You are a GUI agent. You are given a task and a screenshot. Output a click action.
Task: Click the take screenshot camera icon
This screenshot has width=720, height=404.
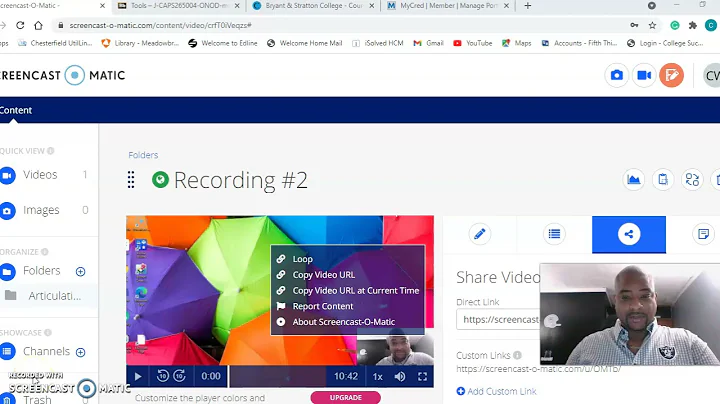616,75
